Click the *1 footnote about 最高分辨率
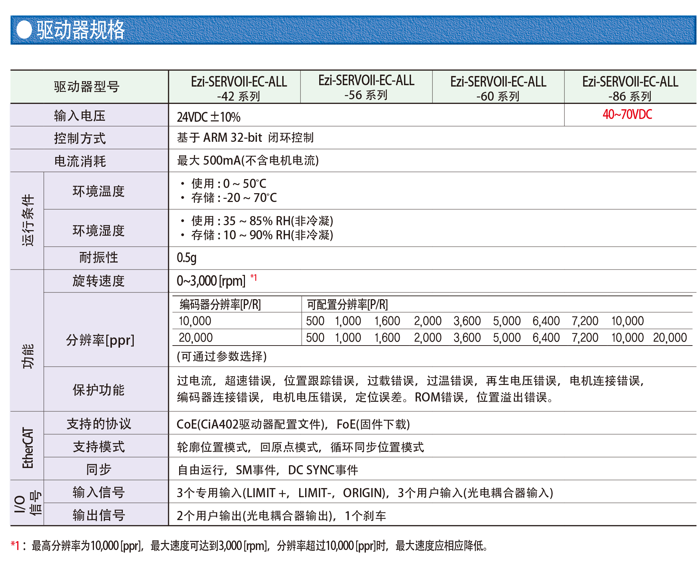The width and height of the screenshot is (700, 588). point(250,545)
